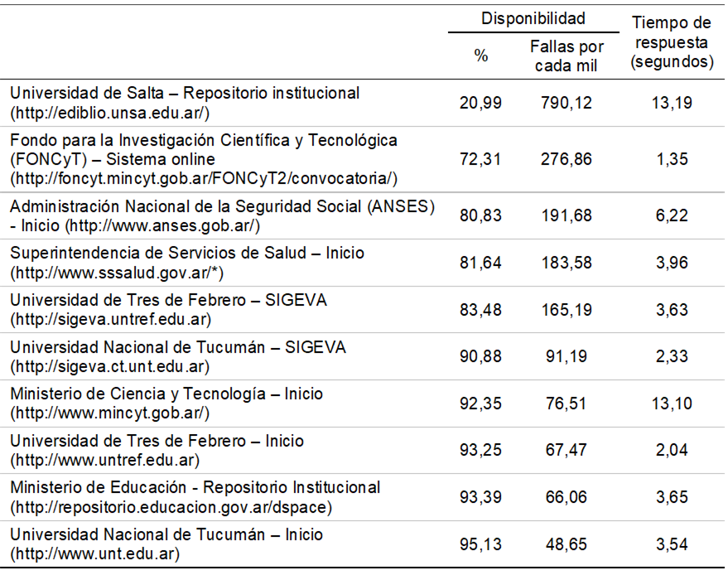Viewport: 728px width, 570px height.
Task: Follow the www.sssalud.gov.ar link
Action: click(x=118, y=272)
